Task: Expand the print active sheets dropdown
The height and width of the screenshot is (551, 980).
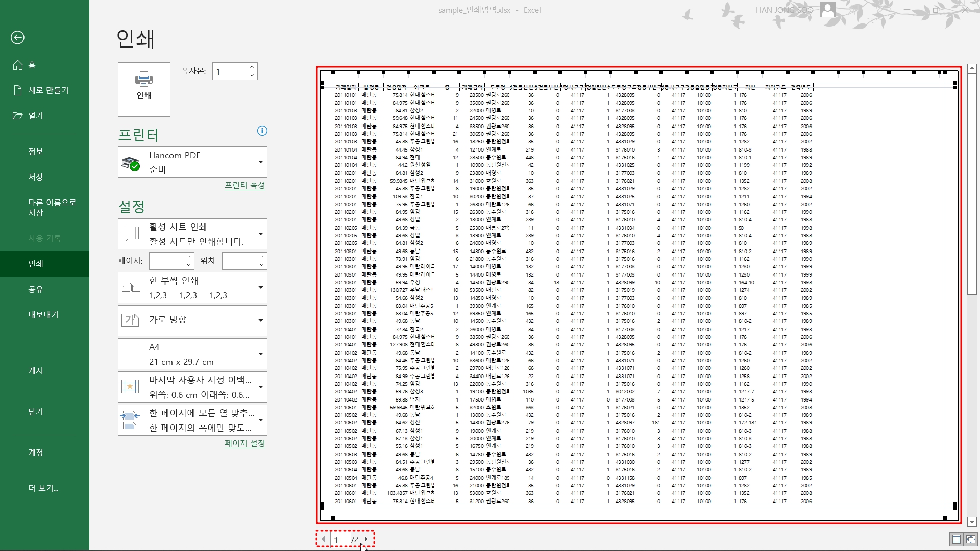Action: click(192, 234)
